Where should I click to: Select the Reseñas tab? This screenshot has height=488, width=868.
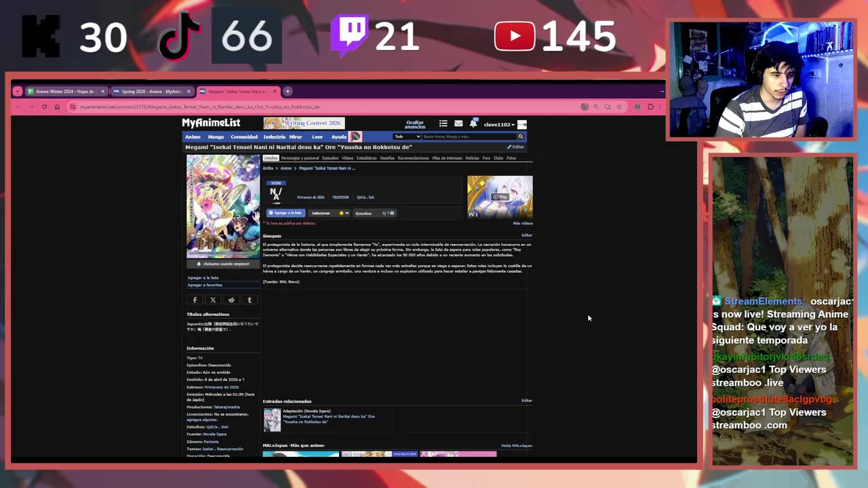click(387, 158)
